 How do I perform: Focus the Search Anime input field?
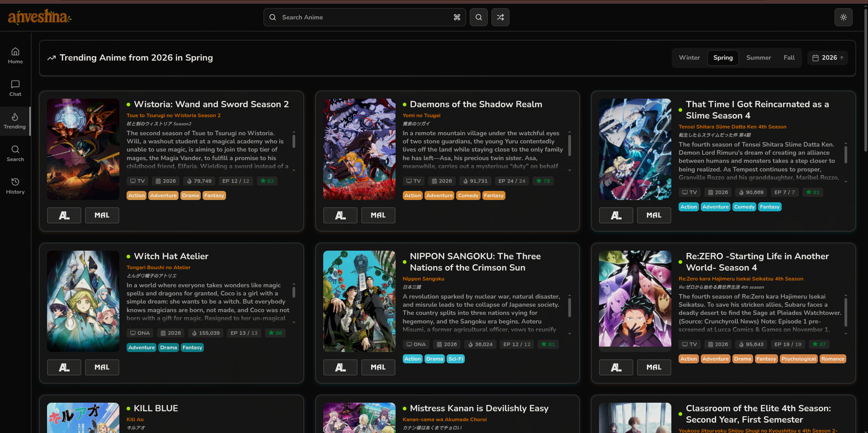(364, 17)
